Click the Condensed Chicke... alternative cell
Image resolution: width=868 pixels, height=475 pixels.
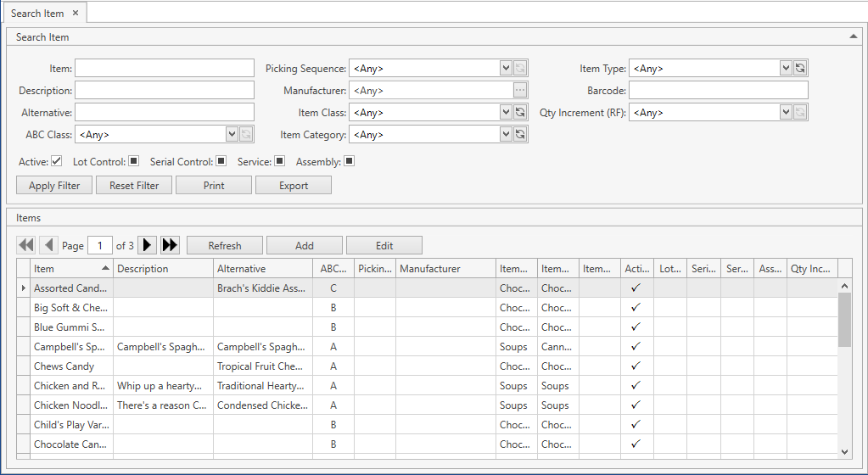coord(263,405)
